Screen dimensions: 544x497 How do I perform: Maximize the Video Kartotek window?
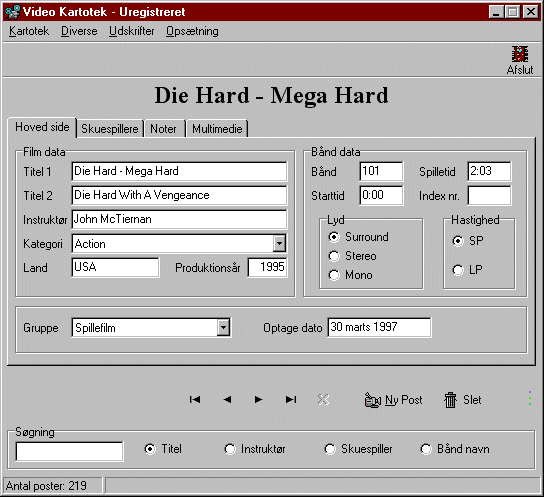[x=512, y=12]
